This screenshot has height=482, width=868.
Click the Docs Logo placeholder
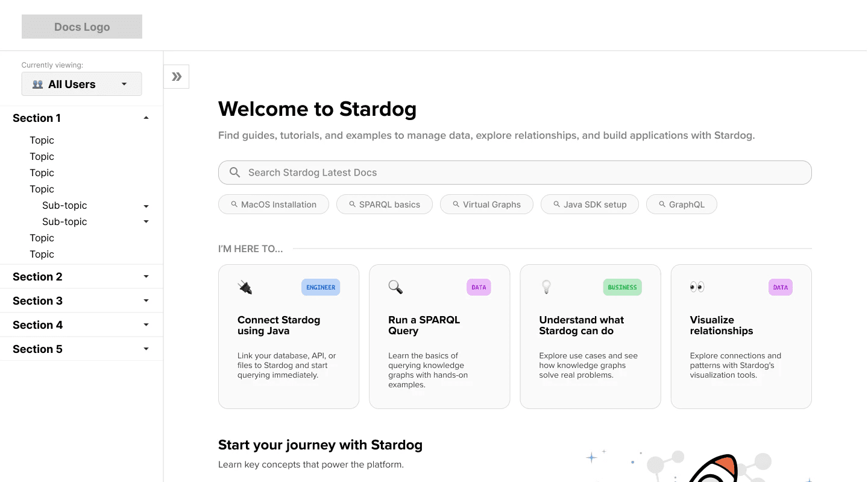[x=82, y=27]
